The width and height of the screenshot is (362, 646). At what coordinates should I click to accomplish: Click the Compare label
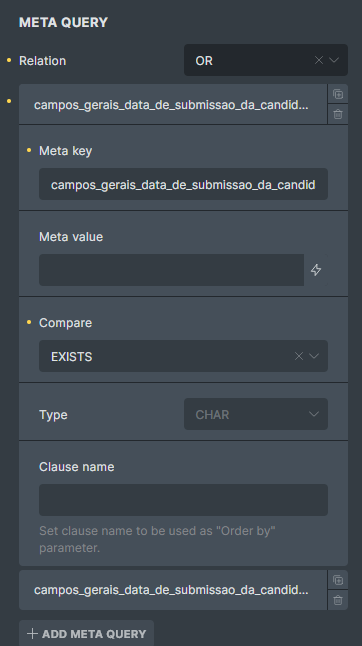tap(65, 323)
